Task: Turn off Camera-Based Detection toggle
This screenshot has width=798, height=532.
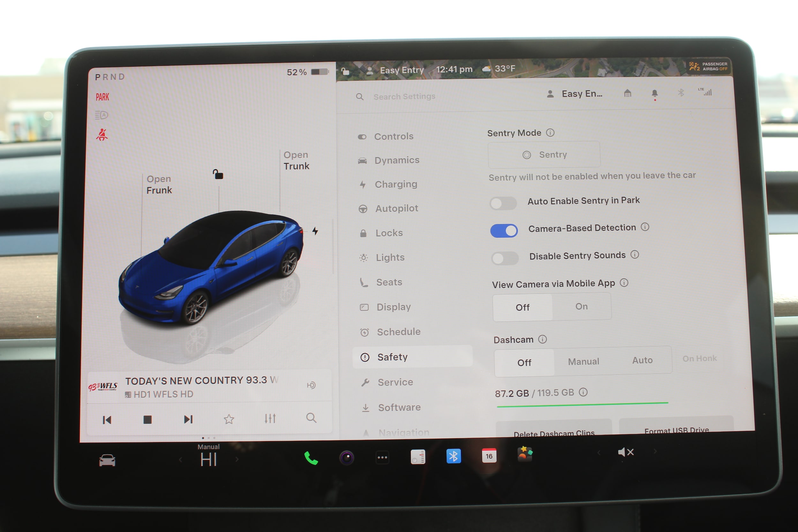Action: click(504, 231)
